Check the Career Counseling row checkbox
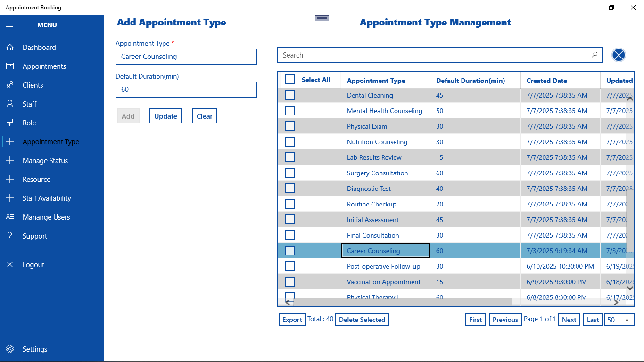Viewport: 644px width, 362px height. pyautogui.click(x=290, y=251)
